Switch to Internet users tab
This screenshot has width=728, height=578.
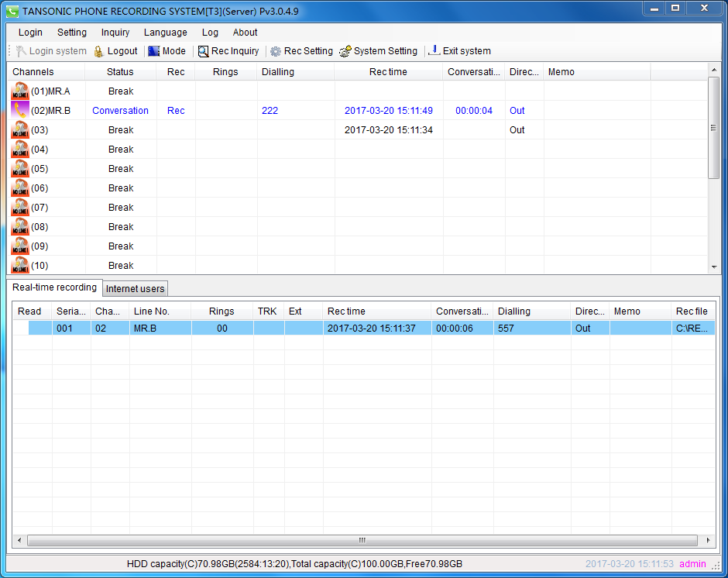point(136,289)
